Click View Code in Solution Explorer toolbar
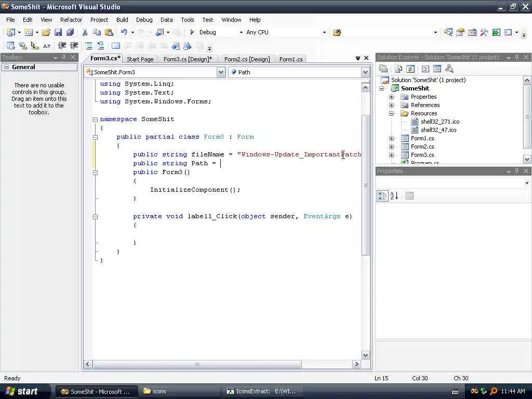 pos(425,69)
